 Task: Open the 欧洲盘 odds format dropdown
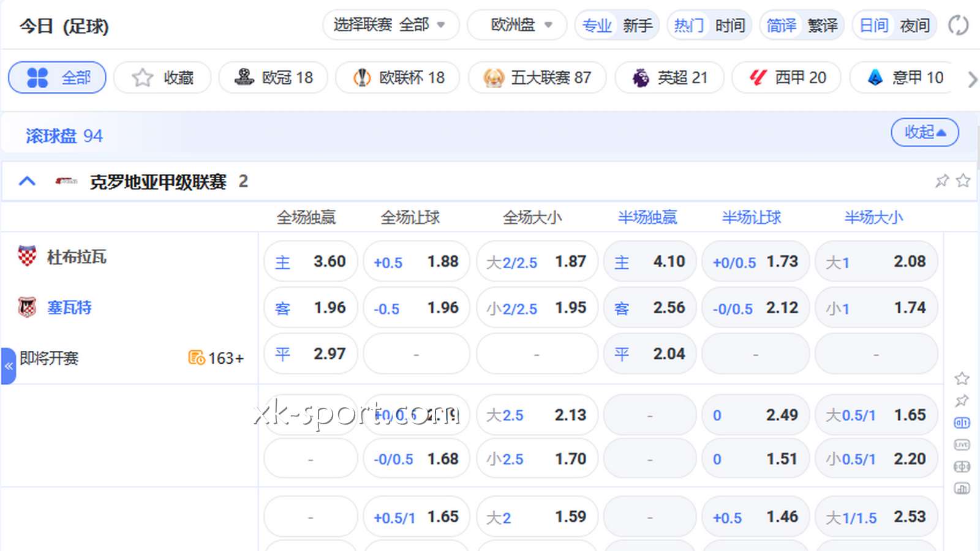[x=517, y=25]
